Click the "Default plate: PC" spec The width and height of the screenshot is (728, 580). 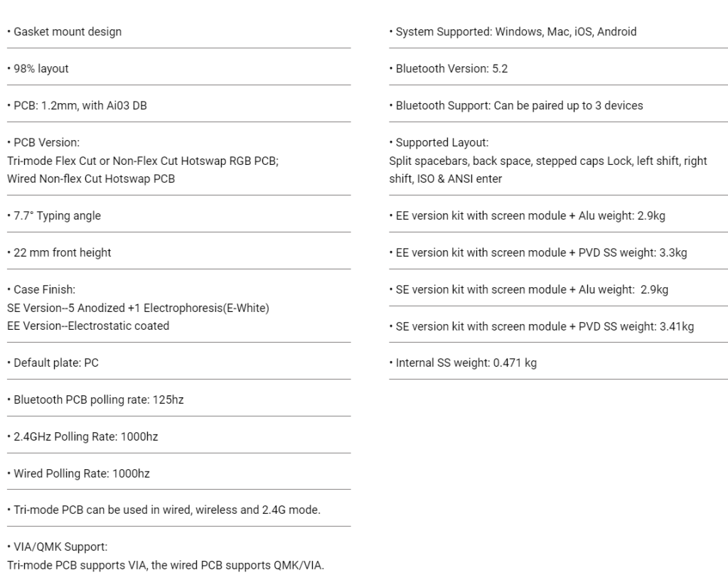coord(56,363)
